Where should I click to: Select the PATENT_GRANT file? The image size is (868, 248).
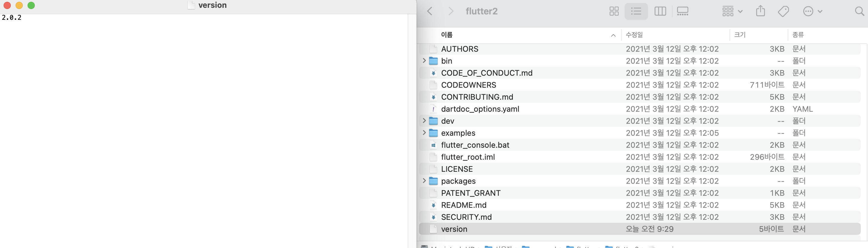click(640, 193)
